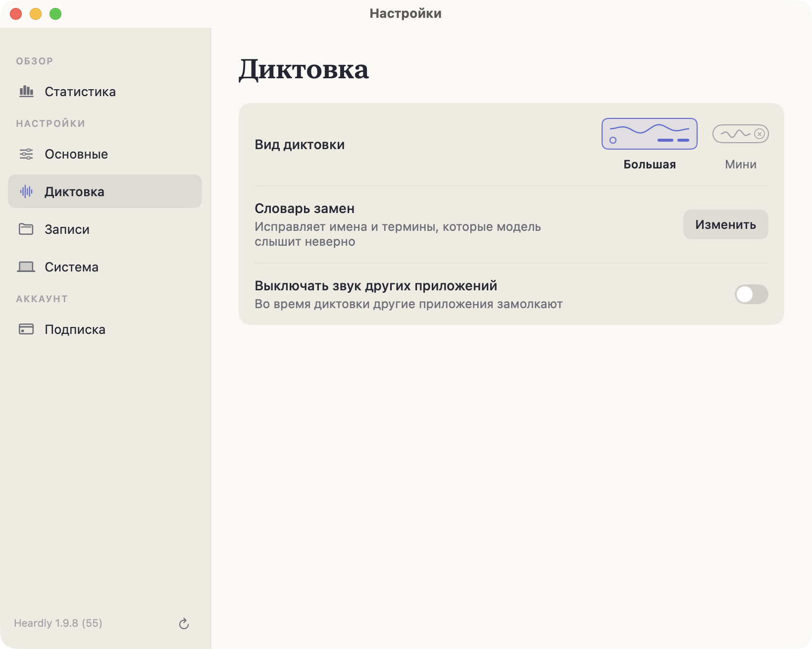Select the Большая dictation view thumbnail
Screen dimensions: 812x649
pyautogui.click(x=650, y=134)
